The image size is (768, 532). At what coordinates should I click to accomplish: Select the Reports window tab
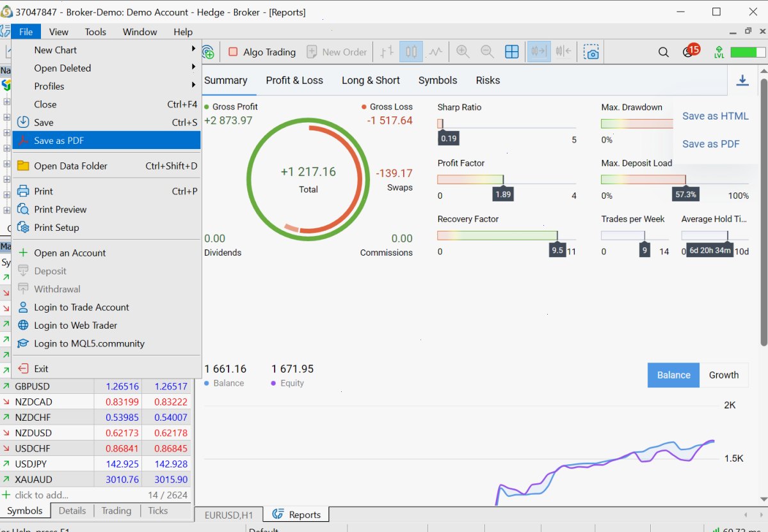[296, 514]
